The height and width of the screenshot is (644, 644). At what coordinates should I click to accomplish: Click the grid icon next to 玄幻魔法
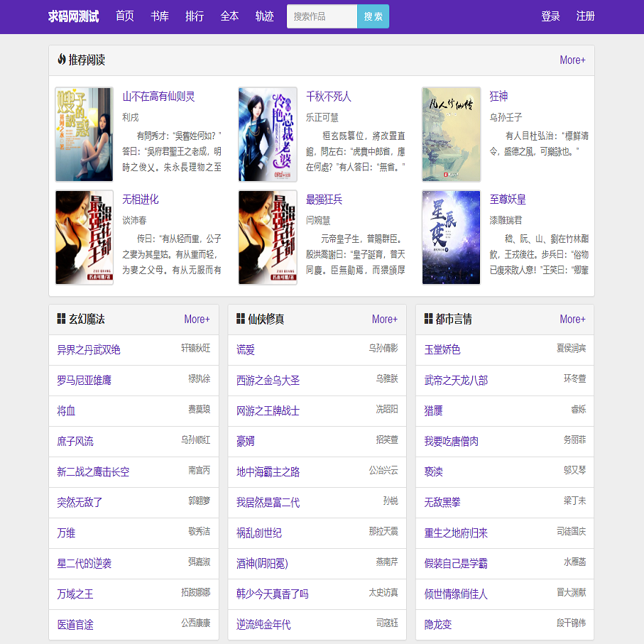[62, 320]
